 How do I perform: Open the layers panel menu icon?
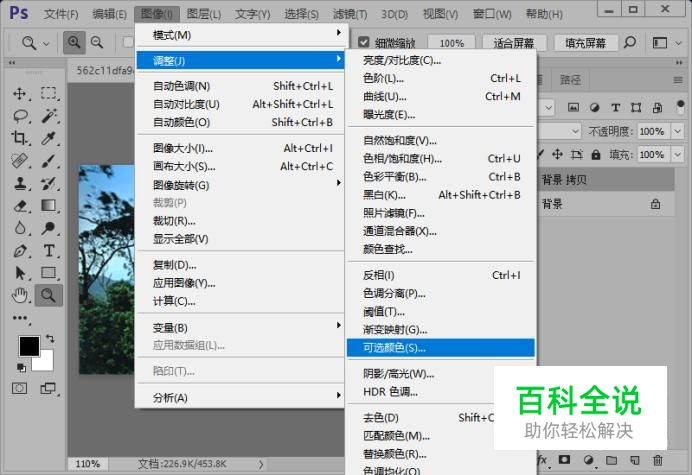click(678, 80)
